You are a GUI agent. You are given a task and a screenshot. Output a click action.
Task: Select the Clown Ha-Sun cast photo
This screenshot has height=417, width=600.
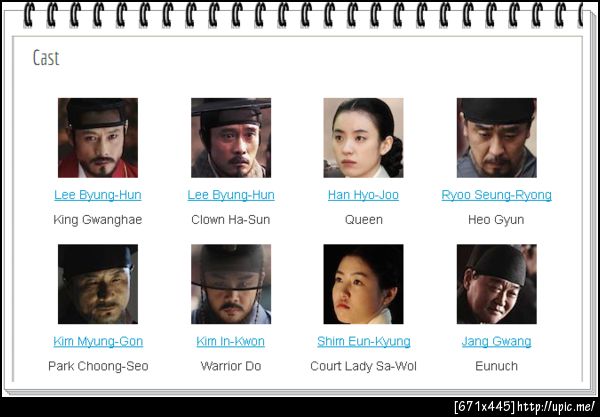[231, 138]
